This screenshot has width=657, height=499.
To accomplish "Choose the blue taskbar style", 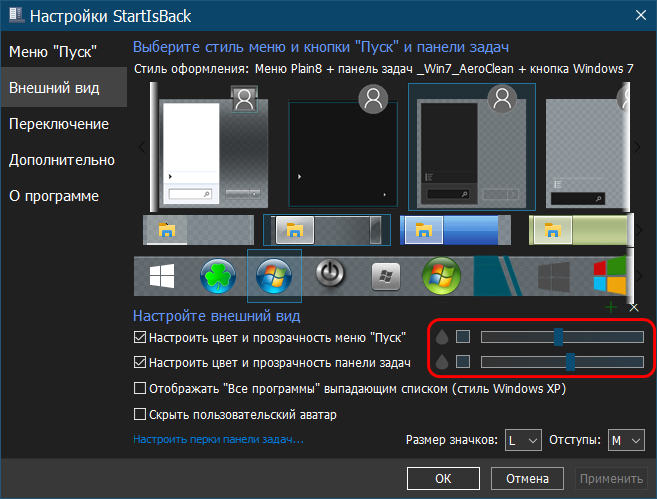I will coord(455,230).
